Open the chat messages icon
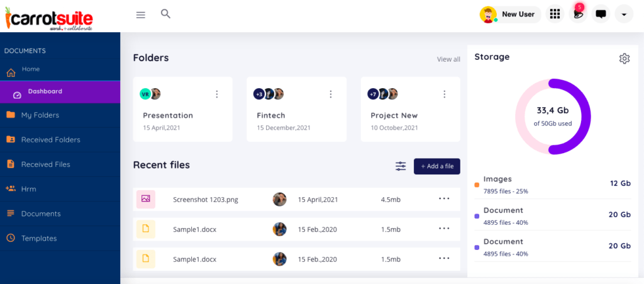 pos(601,14)
